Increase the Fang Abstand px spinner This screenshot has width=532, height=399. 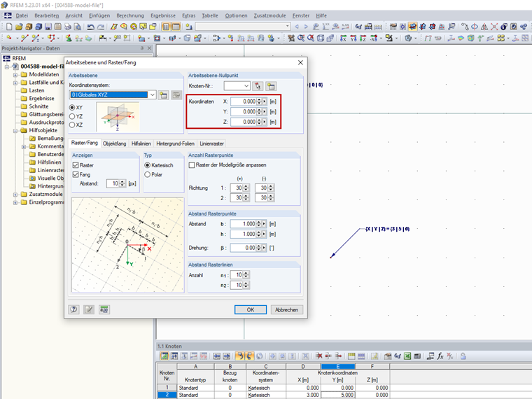pyautogui.click(x=122, y=182)
